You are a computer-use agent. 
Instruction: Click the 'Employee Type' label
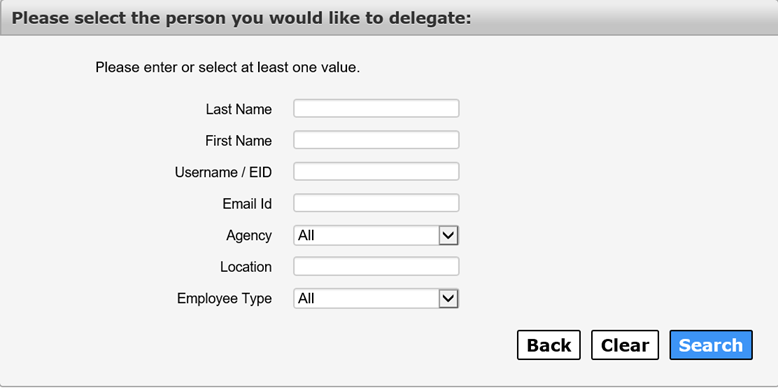point(224,299)
